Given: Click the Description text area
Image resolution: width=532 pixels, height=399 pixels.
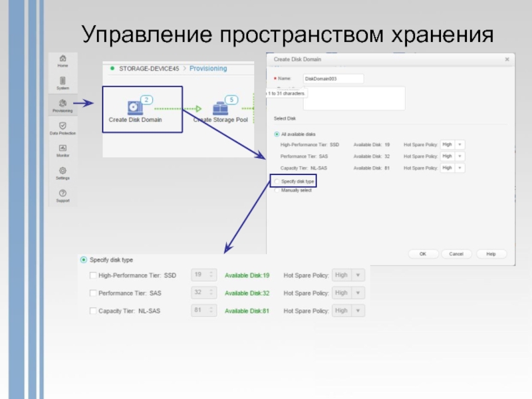Looking at the screenshot, I should pyautogui.click(x=354, y=98).
